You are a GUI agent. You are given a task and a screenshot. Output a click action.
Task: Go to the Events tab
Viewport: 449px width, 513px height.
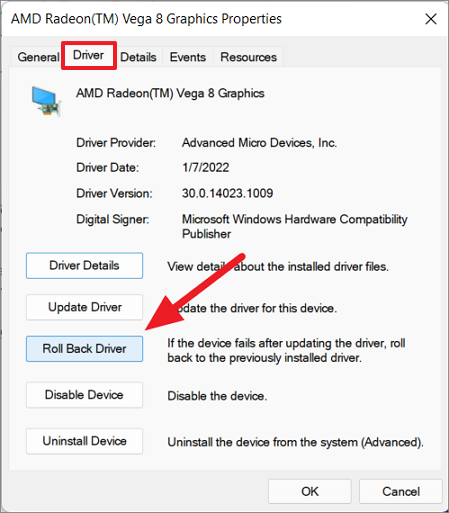pos(188,57)
